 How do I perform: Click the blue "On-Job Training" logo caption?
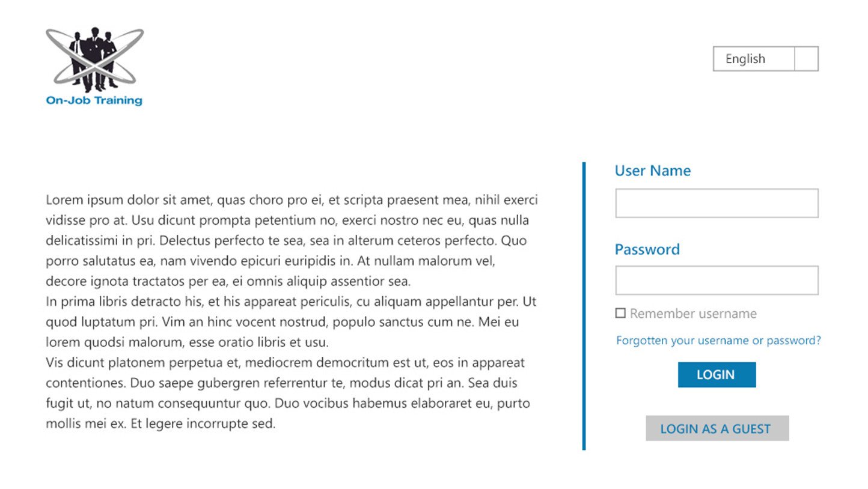pos(94,100)
